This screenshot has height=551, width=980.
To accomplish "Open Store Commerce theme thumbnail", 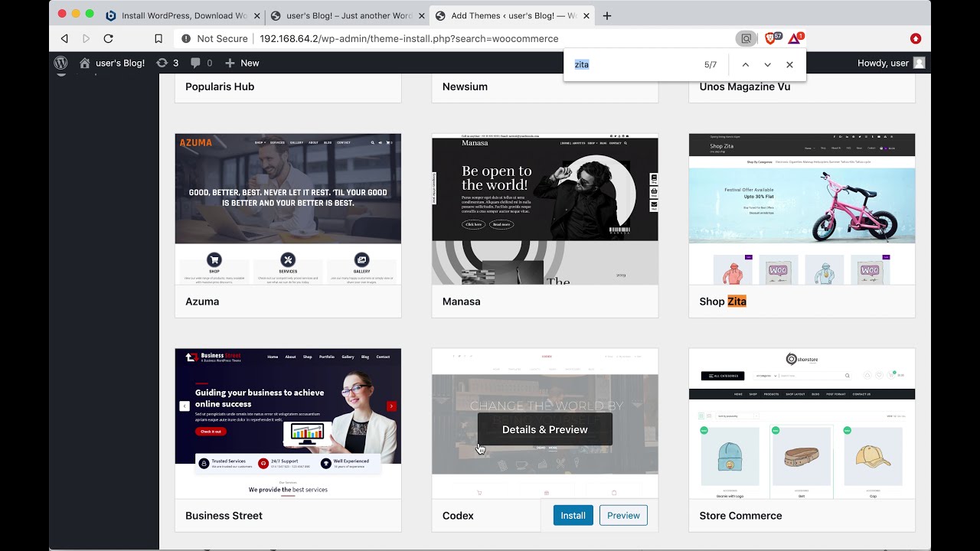I will [802, 424].
